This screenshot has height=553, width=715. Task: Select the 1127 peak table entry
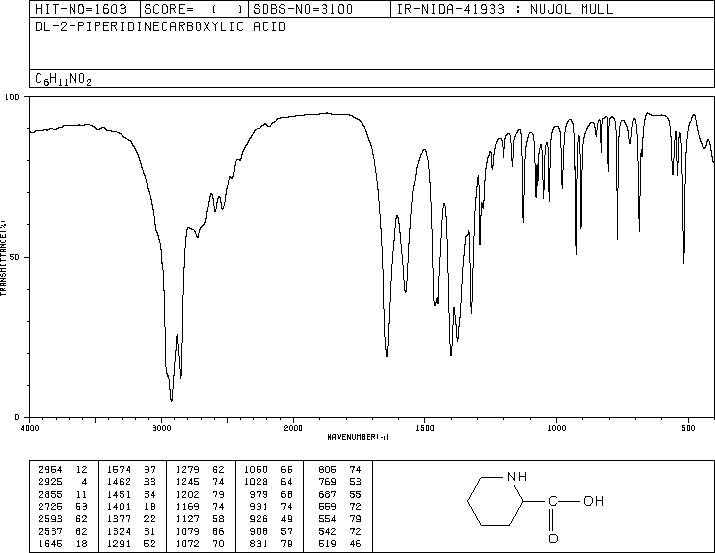click(x=200, y=519)
